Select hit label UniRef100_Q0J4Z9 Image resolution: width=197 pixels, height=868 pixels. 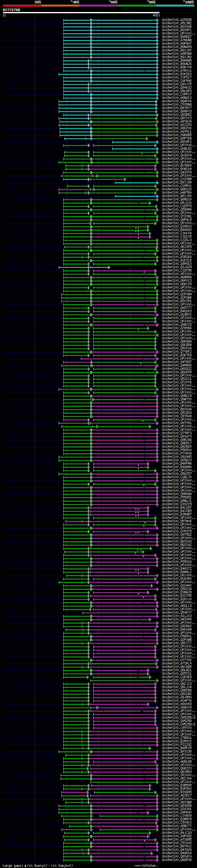click(x=177, y=267)
